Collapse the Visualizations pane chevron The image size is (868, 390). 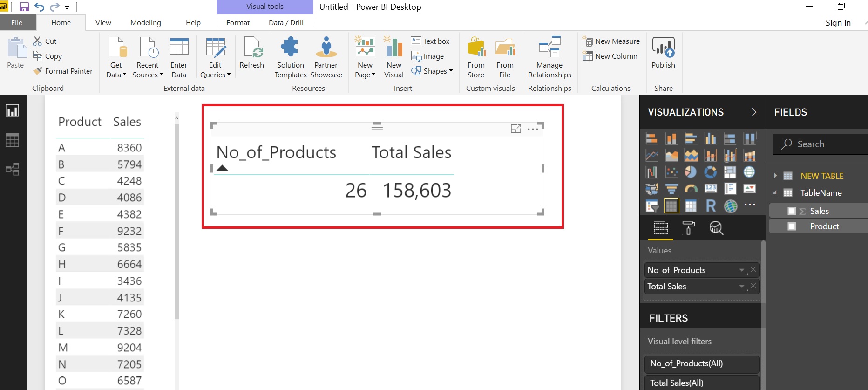click(x=754, y=112)
